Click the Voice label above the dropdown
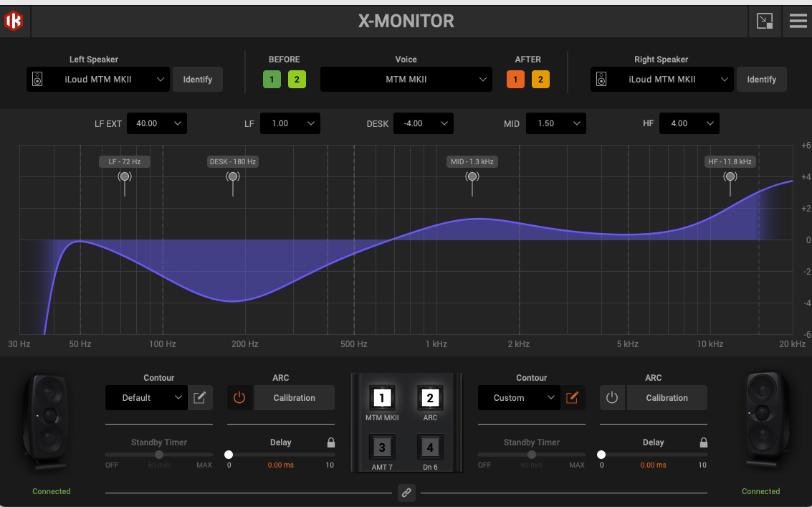 (406, 59)
